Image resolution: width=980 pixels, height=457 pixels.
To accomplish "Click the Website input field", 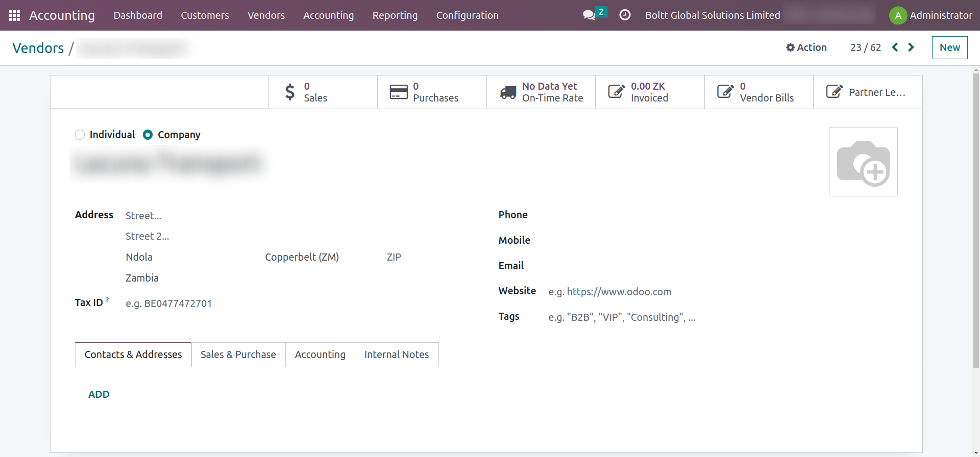I will point(722,292).
